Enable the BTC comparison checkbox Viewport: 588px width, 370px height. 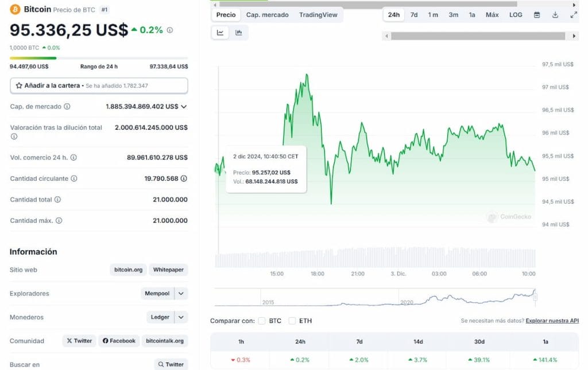(x=262, y=321)
